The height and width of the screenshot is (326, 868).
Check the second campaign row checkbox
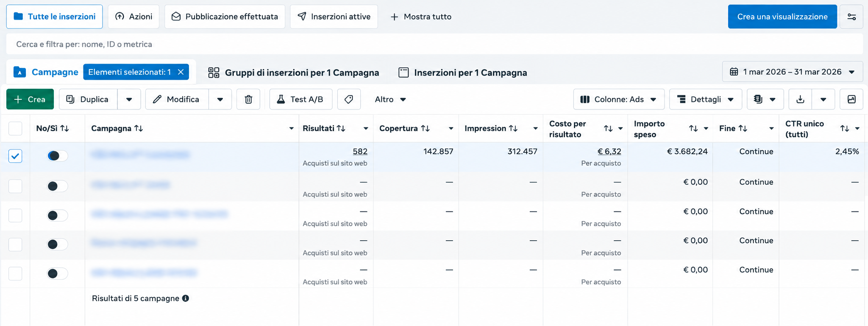coord(15,186)
